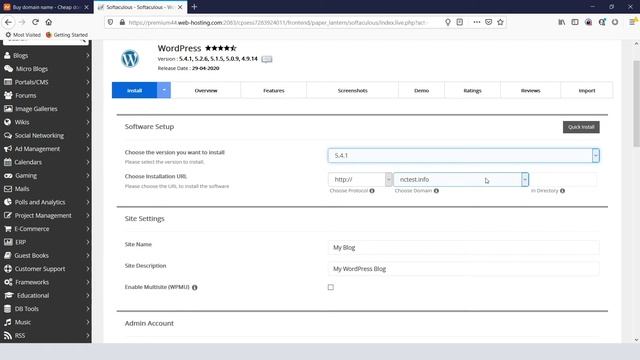This screenshot has width=640, height=360.
Task: Click the RSS feed icon
Action: pos(7,336)
